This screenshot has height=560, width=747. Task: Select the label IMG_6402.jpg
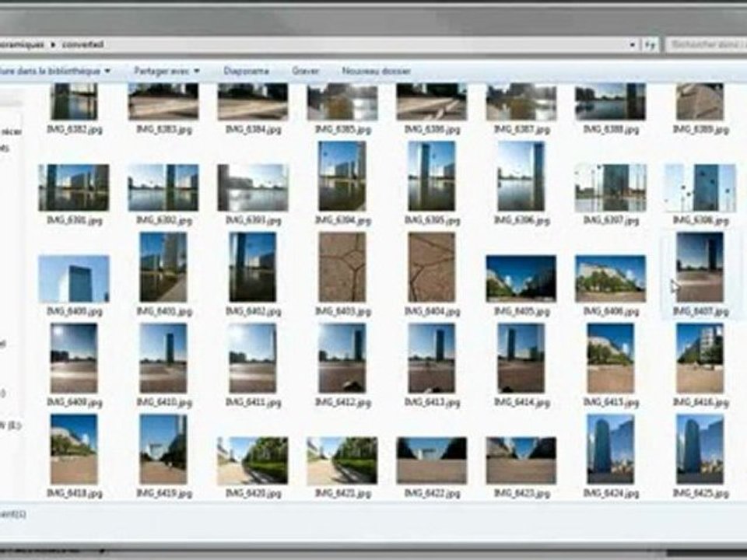click(253, 311)
